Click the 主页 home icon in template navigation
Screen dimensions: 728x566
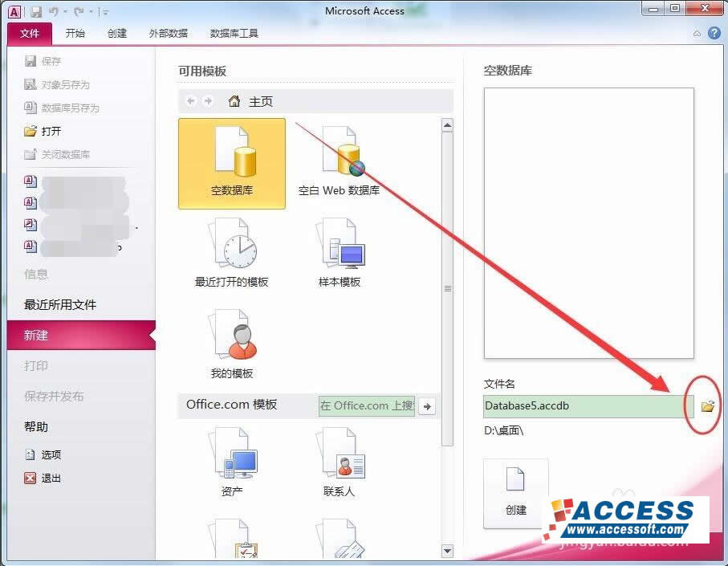234,101
